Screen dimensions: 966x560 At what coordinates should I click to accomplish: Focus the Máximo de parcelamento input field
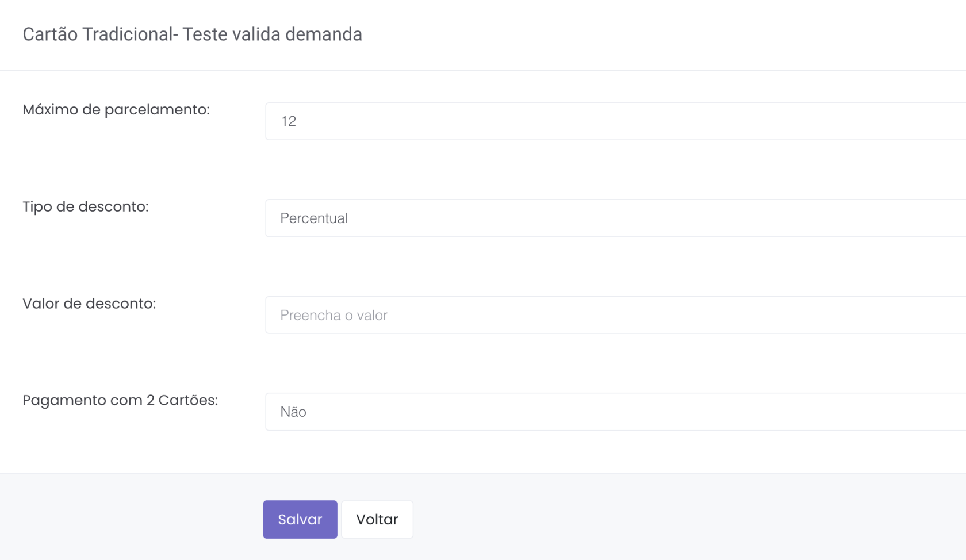coord(615,121)
